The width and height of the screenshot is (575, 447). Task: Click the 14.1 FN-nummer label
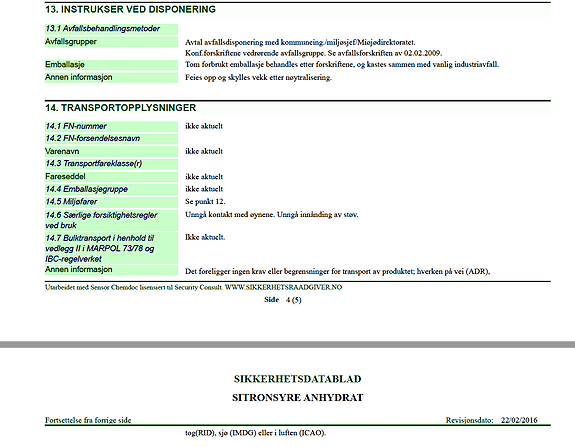pos(76,127)
